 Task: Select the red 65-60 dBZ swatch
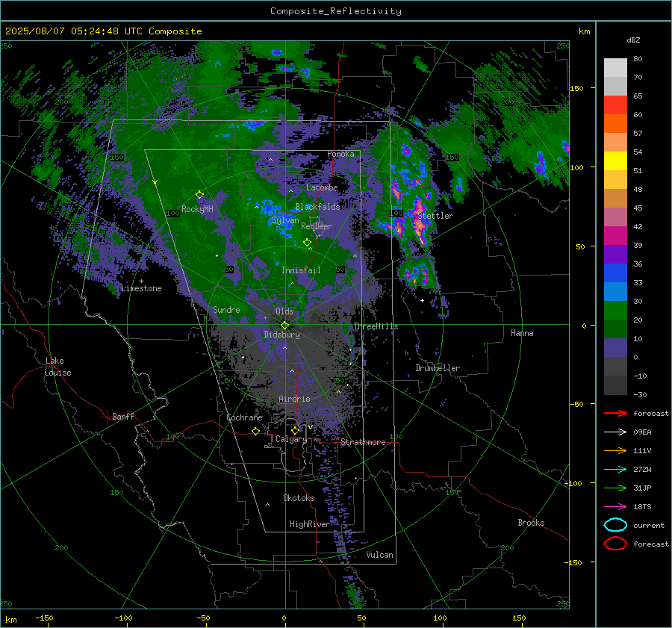pos(615,105)
